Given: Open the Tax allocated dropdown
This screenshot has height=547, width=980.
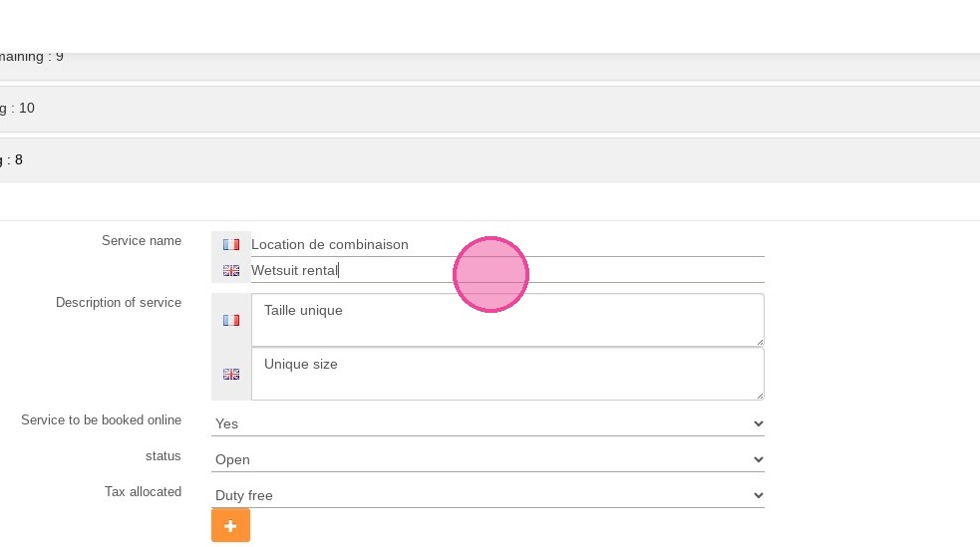Looking at the screenshot, I should (489, 495).
